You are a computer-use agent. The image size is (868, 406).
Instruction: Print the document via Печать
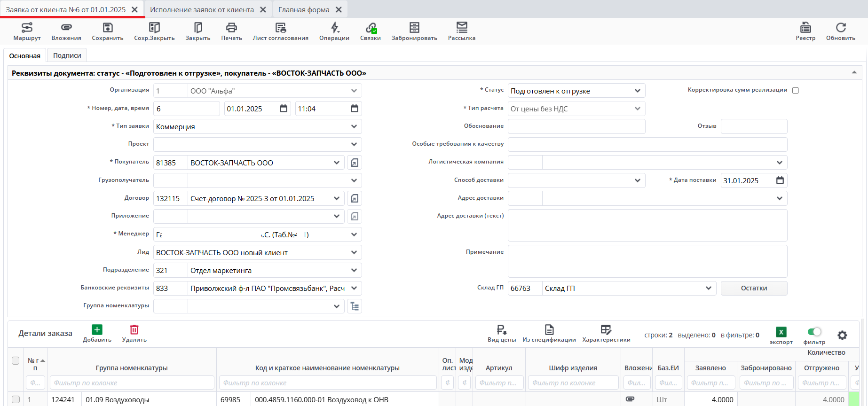click(x=231, y=31)
